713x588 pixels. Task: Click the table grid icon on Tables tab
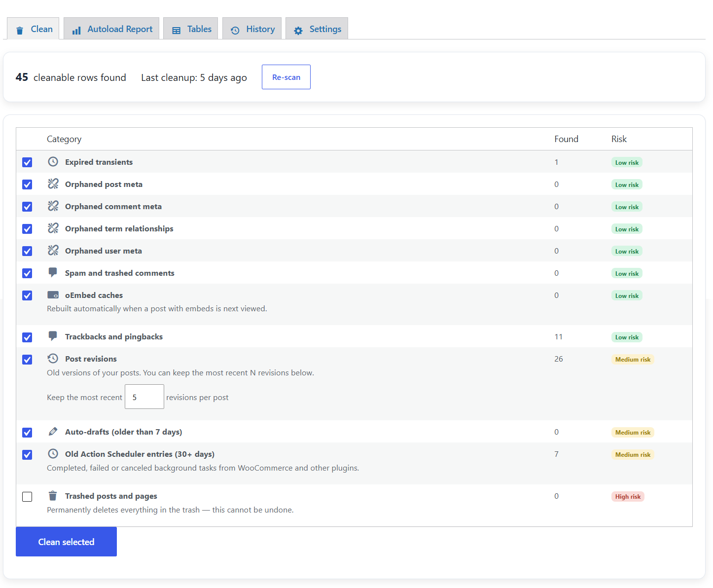click(176, 31)
